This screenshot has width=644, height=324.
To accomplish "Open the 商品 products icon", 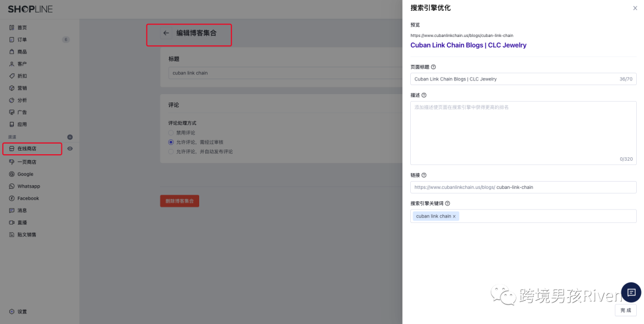I will (x=11, y=52).
